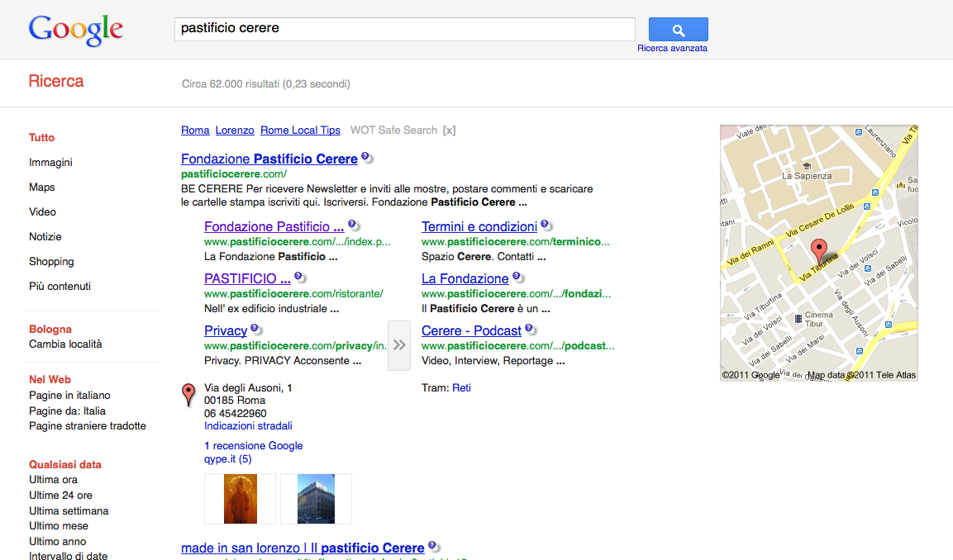
Task: Open Ricerca avanzata link
Action: click(672, 48)
